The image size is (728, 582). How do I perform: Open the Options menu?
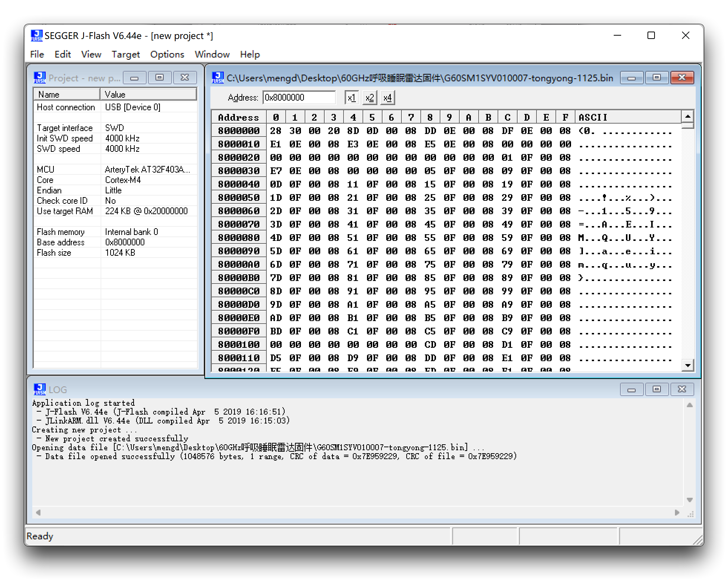coord(167,55)
